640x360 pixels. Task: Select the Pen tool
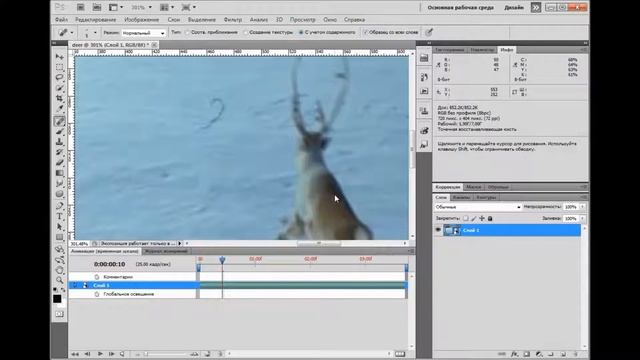(60, 206)
